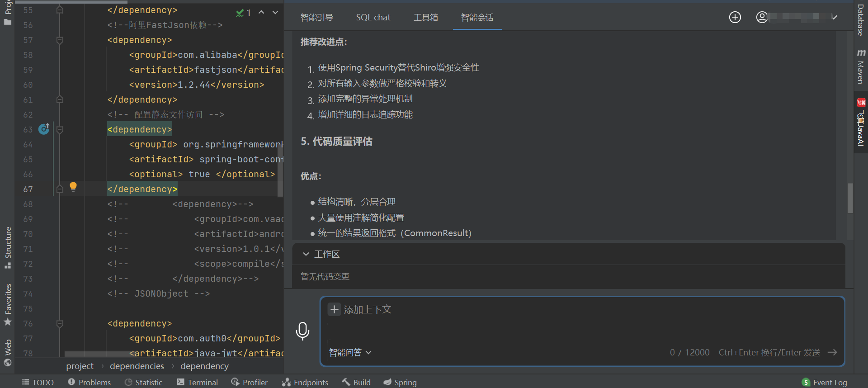Viewport: 868px width, 388px height.
Task: Click the com.auth0 groupId line
Action: pos(204,338)
